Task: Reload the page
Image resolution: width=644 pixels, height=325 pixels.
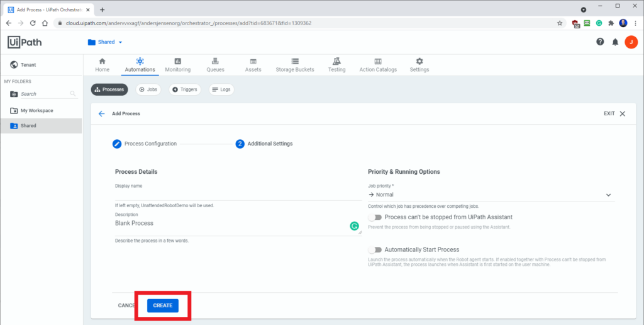Action: pos(33,23)
